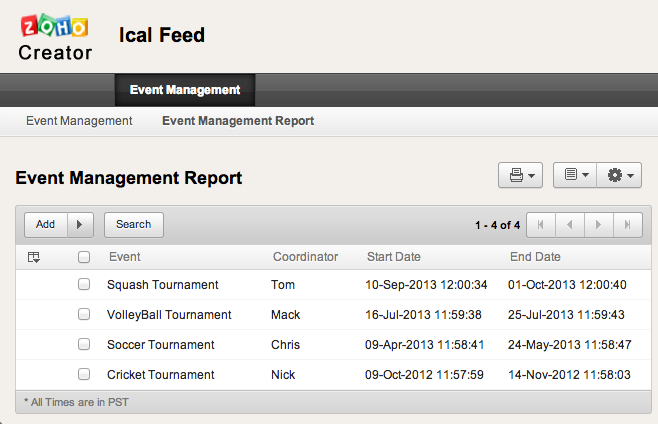Image resolution: width=658 pixels, height=424 pixels.
Task: Click start date 16-Jul-2013 11:59:38
Action: [x=423, y=315]
